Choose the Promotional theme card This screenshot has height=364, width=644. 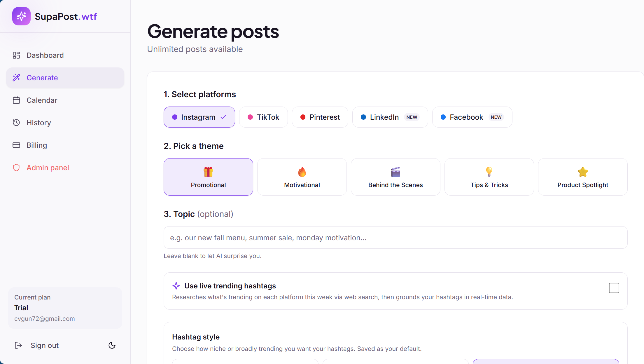[x=208, y=177]
